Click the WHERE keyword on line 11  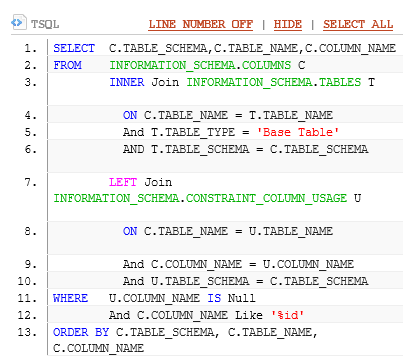pyautogui.click(x=70, y=298)
